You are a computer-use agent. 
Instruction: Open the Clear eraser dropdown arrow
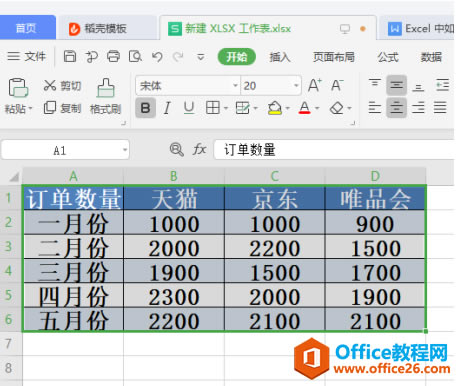349,108
